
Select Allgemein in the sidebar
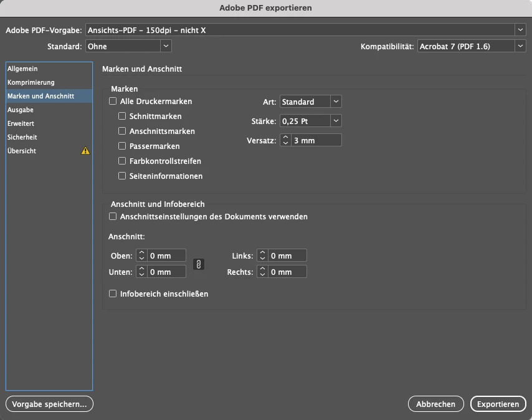pyautogui.click(x=49, y=69)
